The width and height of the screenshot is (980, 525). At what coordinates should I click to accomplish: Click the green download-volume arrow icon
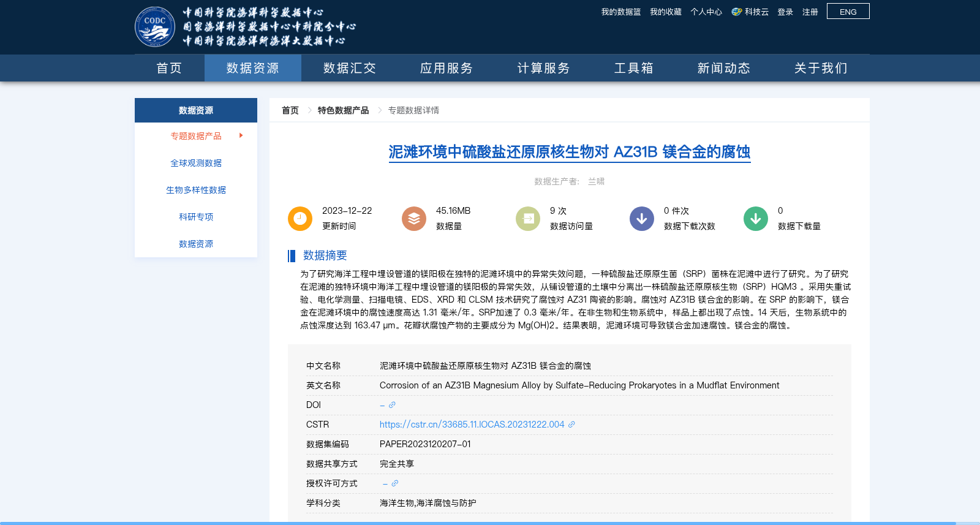(756, 219)
